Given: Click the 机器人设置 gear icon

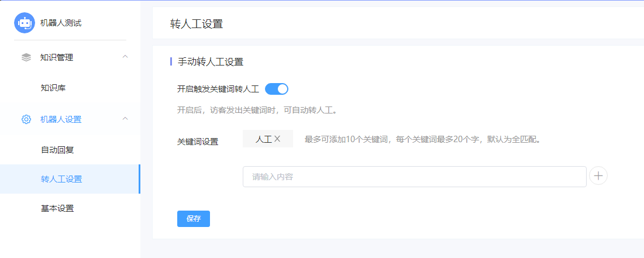Looking at the screenshot, I should tap(26, 119).
